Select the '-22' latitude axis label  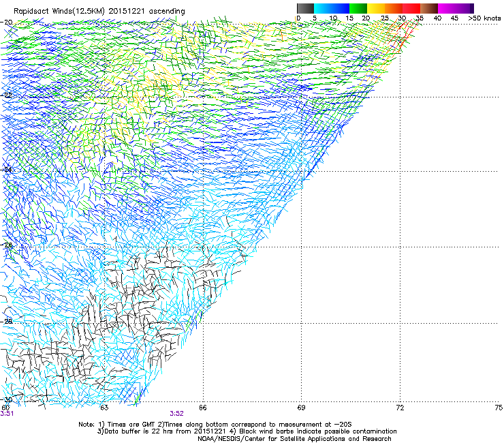[6, 95]
